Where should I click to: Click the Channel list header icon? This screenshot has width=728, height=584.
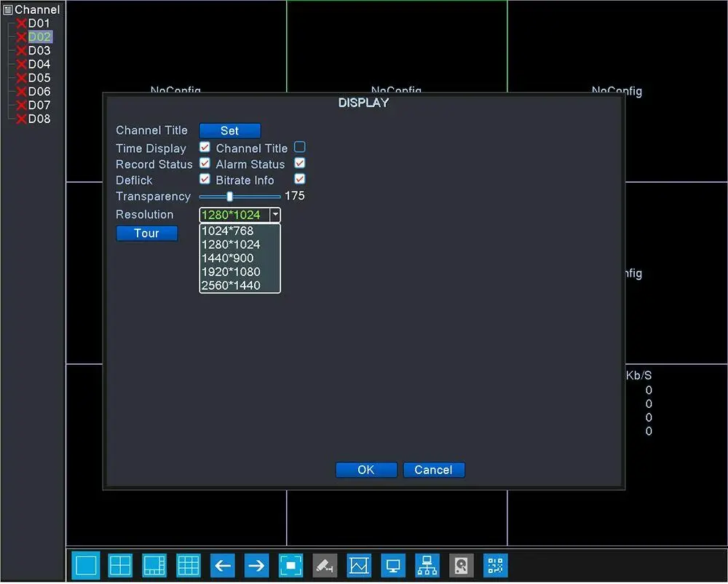[8, 9]
